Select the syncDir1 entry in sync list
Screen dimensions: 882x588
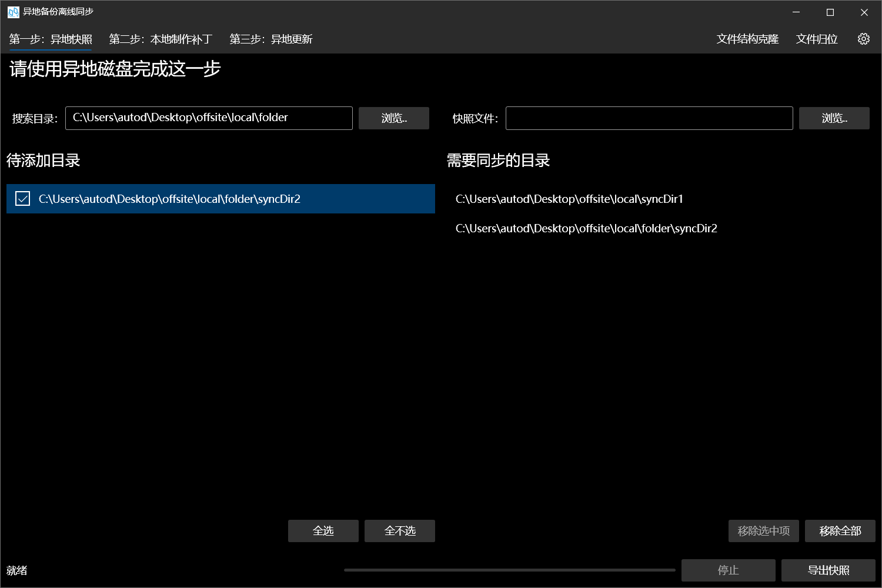(661, 199)
